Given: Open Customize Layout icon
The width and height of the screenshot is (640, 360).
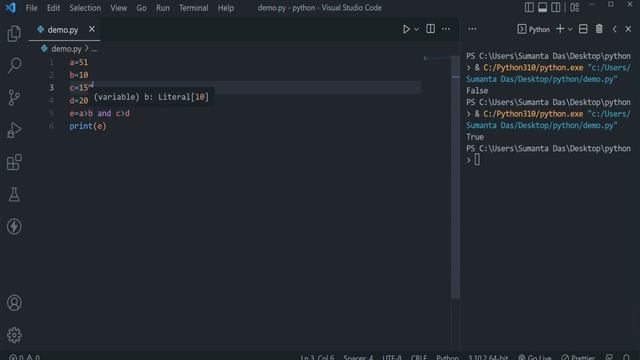Looking at the screenshot, I should pyautogui.click(x=575, y=7).
